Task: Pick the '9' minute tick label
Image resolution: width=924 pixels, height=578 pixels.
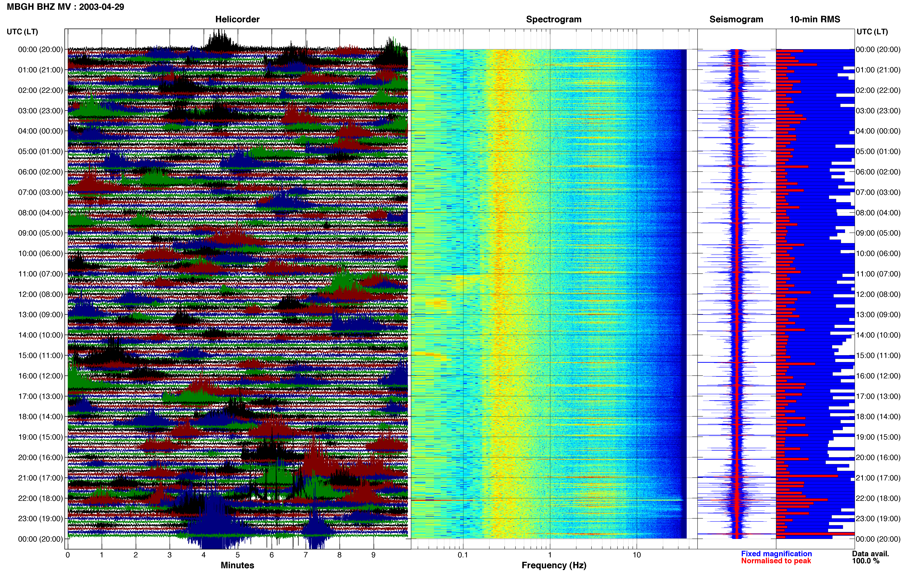Action: click(373, 555)
